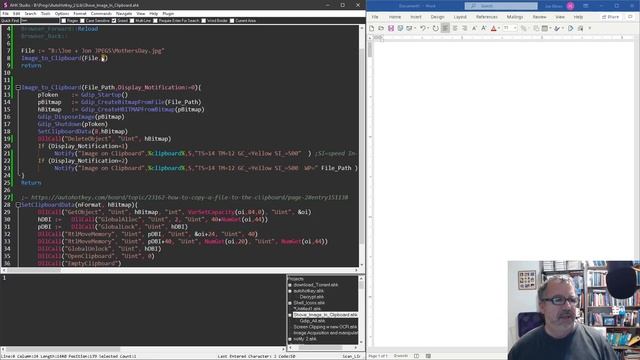Click 'Page 1 of 1' in Word status bar

tap(378, 356)
